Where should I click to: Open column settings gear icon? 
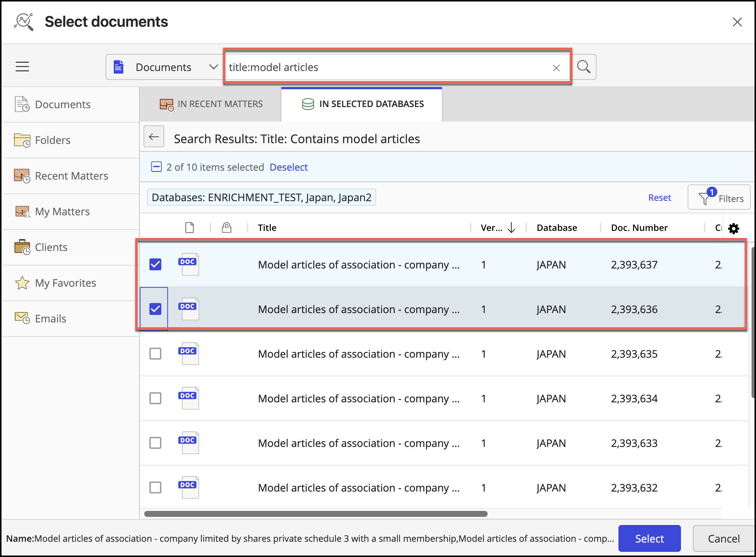click(x=733, y=228)
